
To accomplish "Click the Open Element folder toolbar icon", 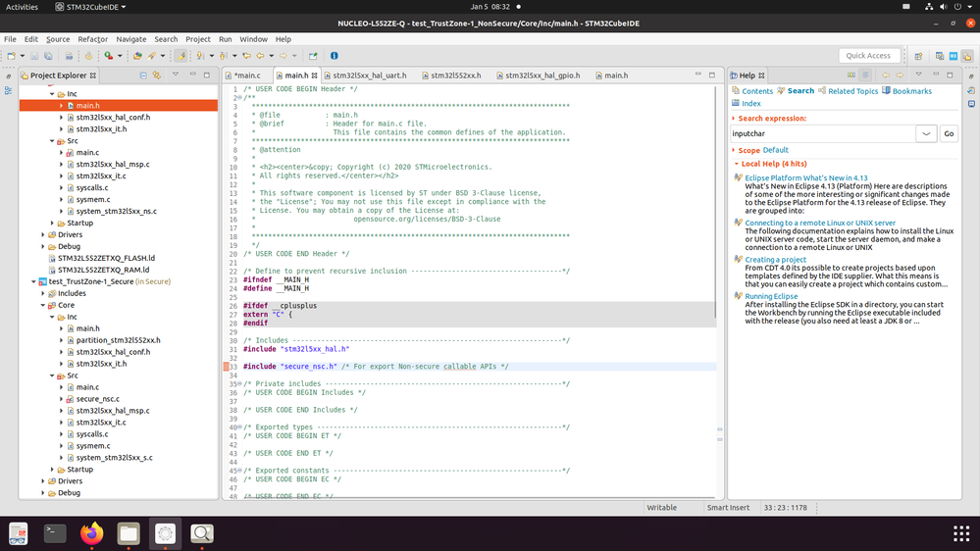I will [x=137, y=56].
